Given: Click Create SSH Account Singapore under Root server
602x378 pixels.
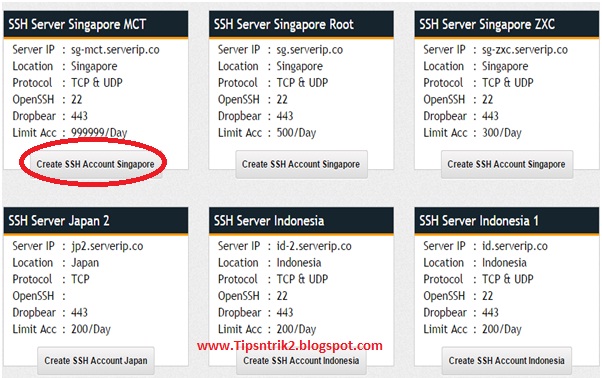Looking at the screenshot, I should click(x=301, y=164).
